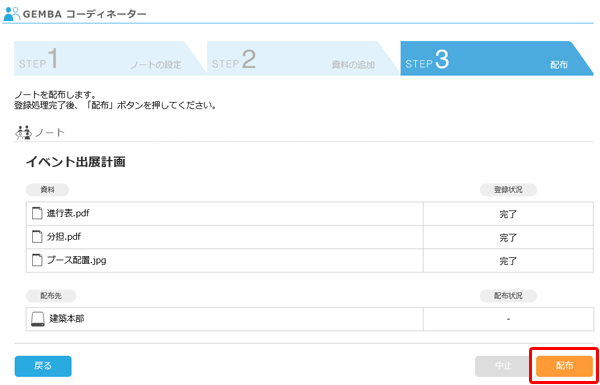This screenshot has height=385, width=600.
Task: Go to STEP 2 資料の追加 tab
Action: tap(302, 59)
